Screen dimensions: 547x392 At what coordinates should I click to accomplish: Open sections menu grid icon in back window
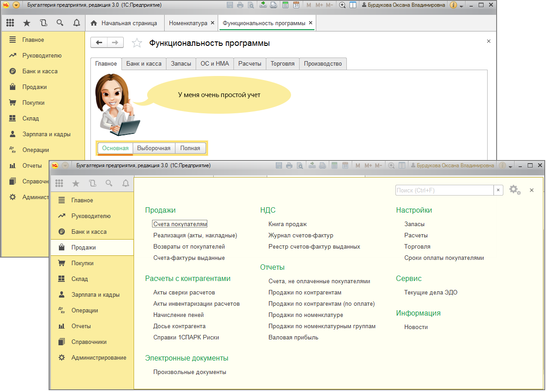(x=11, y=23)
